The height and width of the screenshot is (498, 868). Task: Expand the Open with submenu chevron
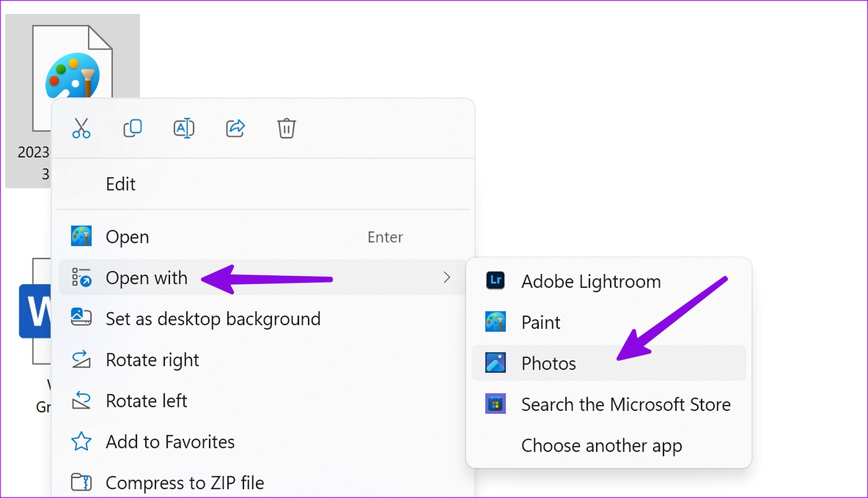(x=447, y=277)
